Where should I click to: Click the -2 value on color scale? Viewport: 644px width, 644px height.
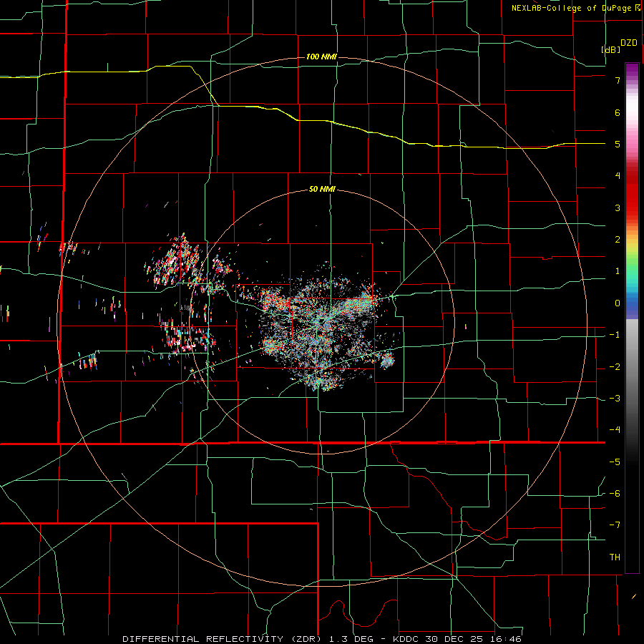pyautogui.click(x=615, y=367)
